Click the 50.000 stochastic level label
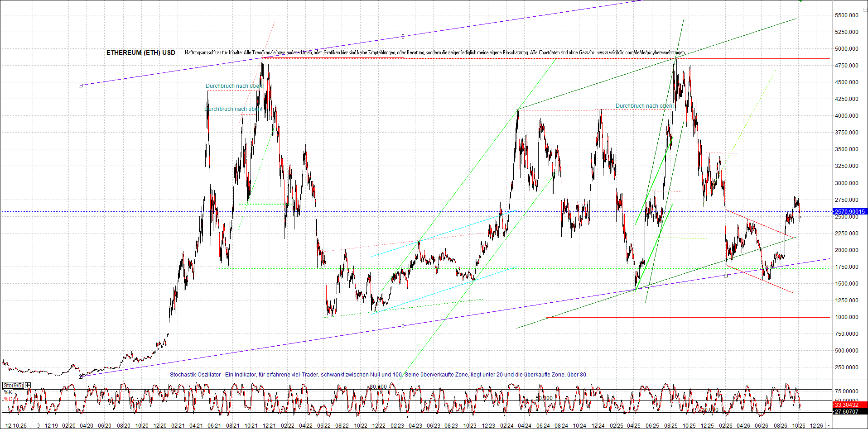This screenshot has width=868, height=429. (x=544, y=398)
